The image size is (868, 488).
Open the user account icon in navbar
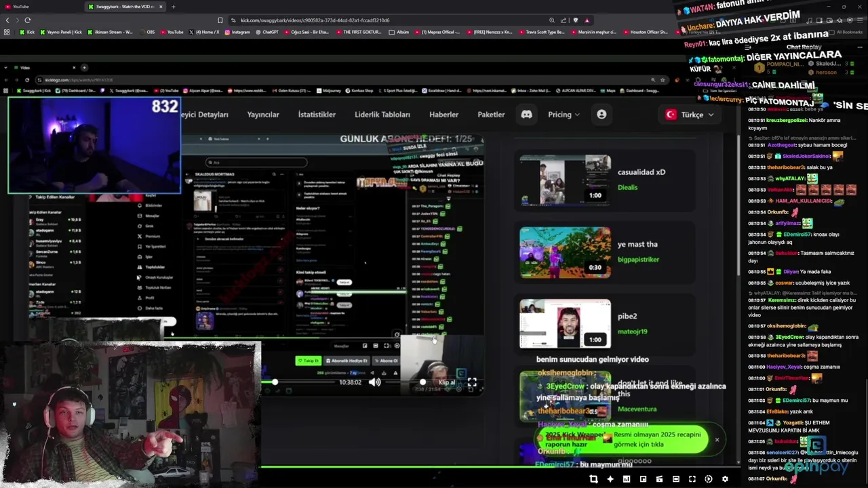(601, 115)
